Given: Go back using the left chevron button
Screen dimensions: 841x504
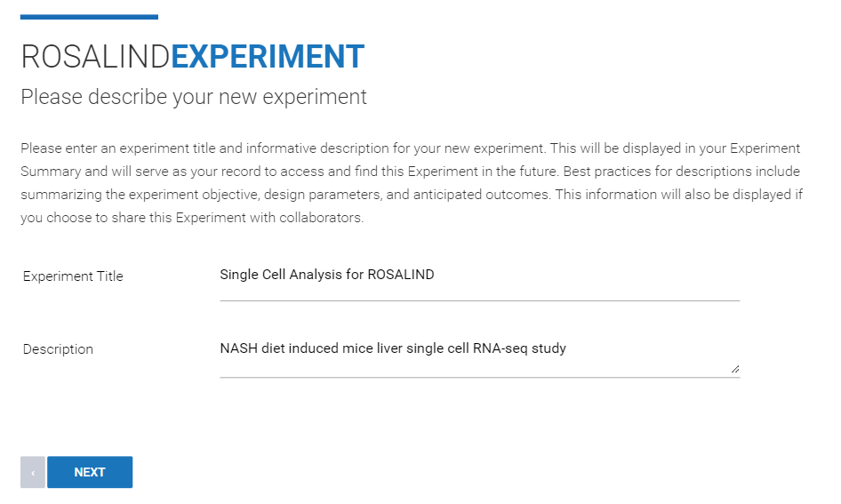Looking at the screenshot, I should click(33, 472).
